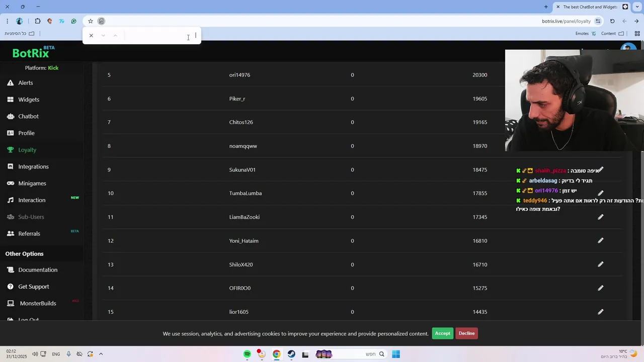The image size is (644, 362).
Task: Open the face avatar extension
Action: 49,21
